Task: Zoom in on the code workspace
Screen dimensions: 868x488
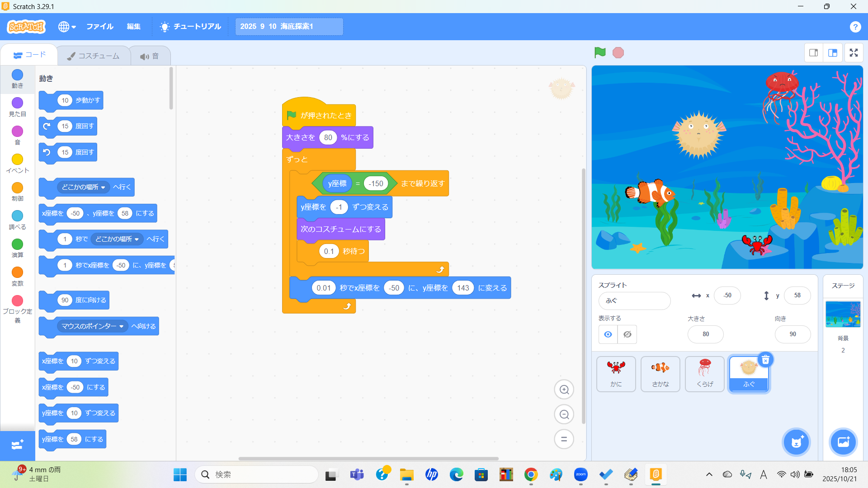Action: click(564, 389)
